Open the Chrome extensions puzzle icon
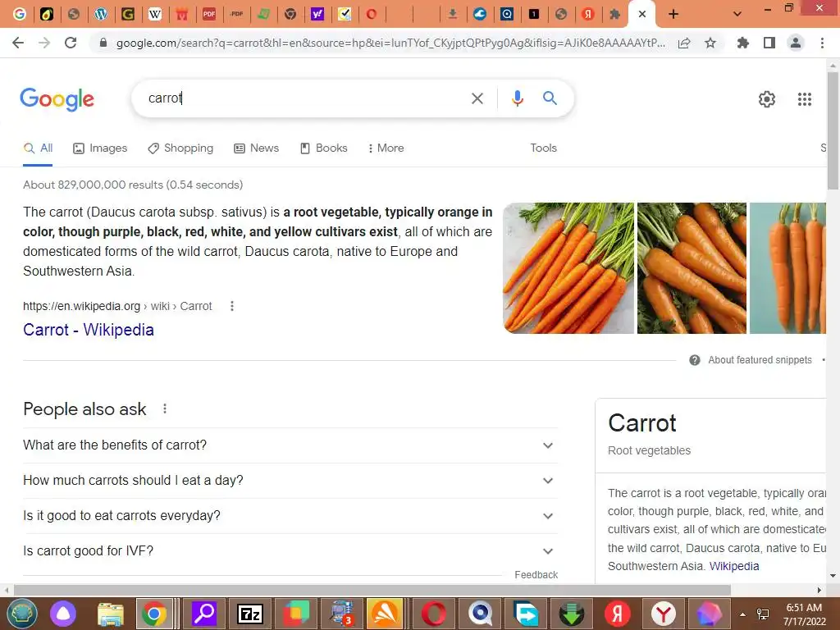 coord(742,43)
